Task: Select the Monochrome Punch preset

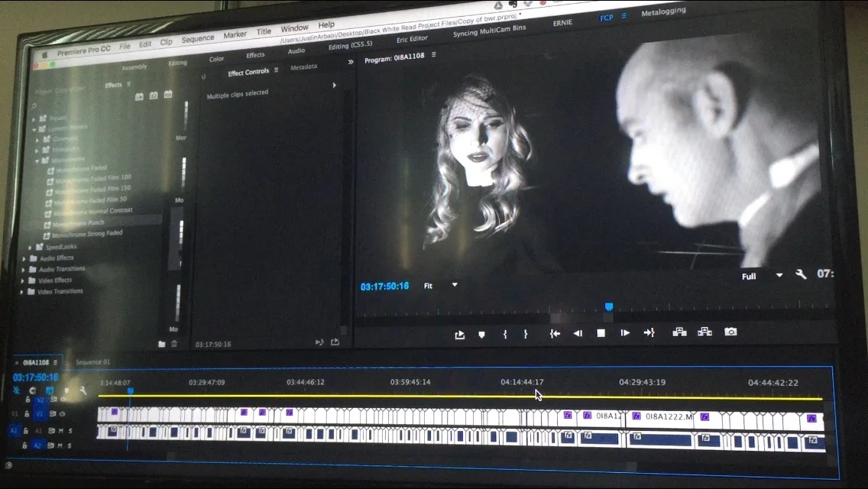Action: tap(78, 223)
